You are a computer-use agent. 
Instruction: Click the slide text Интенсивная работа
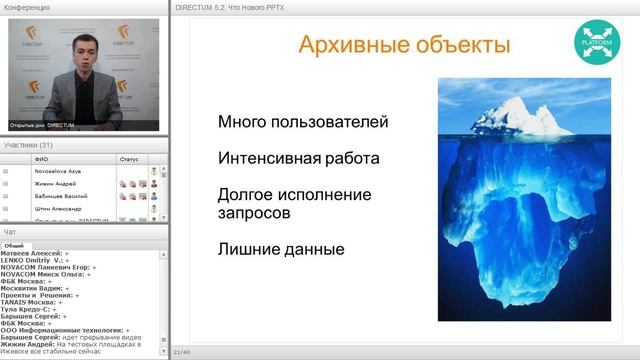[298, 158]
